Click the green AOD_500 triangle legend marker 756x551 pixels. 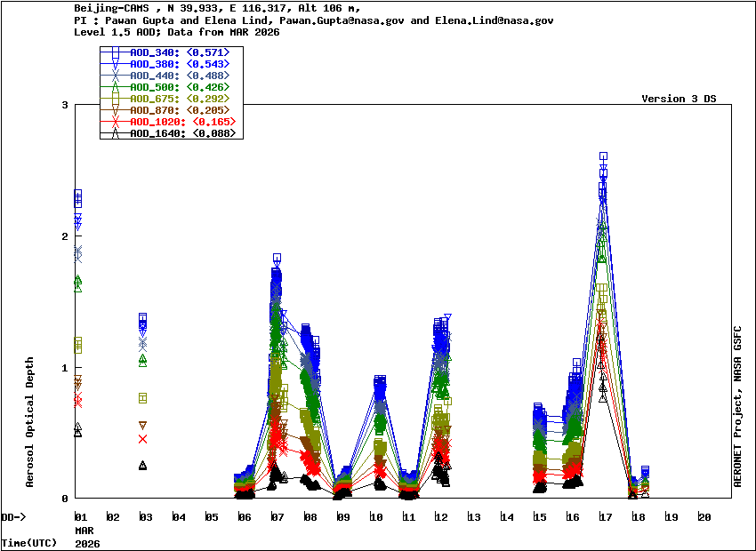coord(115,87)
